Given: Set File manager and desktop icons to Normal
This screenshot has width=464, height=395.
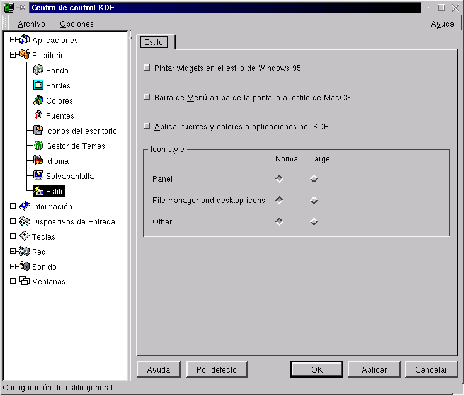Looking at the screenshot, I should (x=279, y=200).
